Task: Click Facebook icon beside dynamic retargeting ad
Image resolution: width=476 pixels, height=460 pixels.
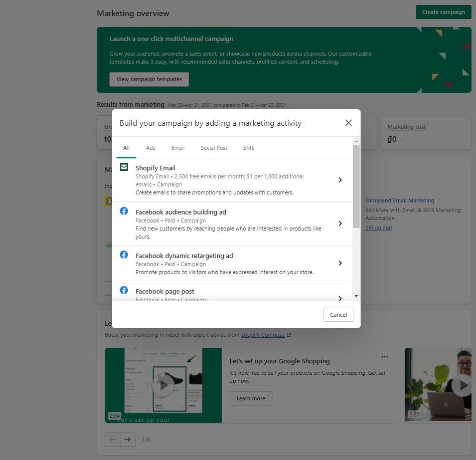Action: [124, 255]
